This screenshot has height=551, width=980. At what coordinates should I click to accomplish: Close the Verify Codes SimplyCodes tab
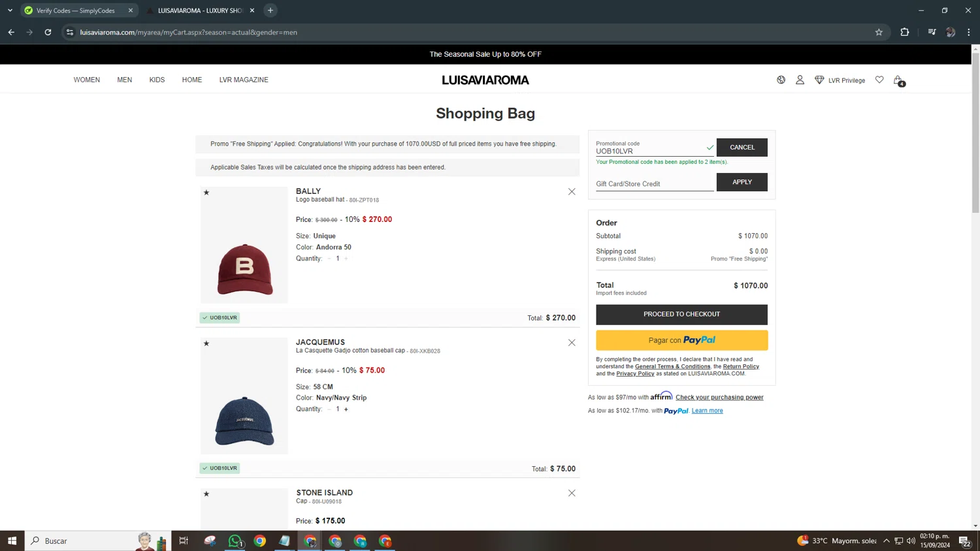[131, 10]
